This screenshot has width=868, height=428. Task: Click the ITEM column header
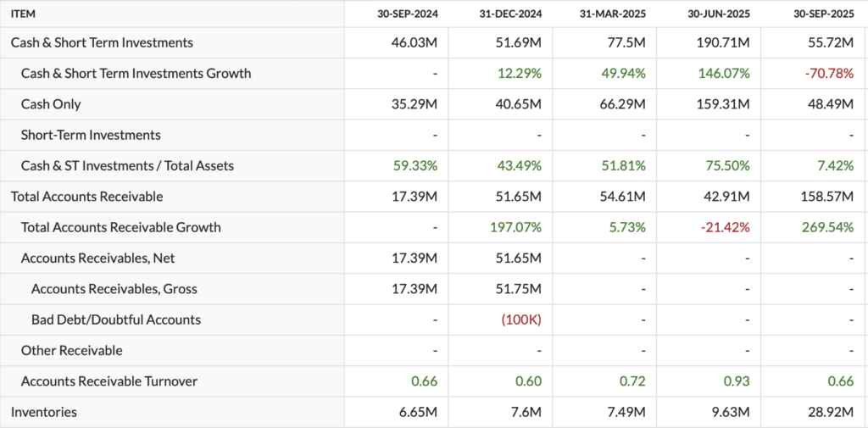[25, 14]
